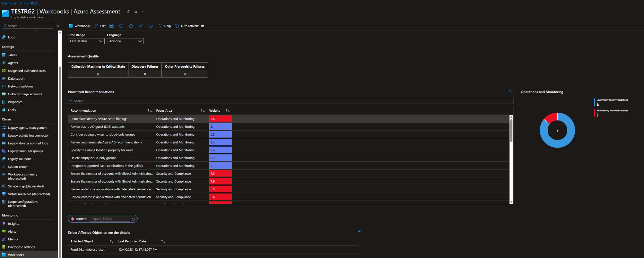Select the Network isolation settings icon
The width and height of the screenshot is (644, 258).
point(4,86)
